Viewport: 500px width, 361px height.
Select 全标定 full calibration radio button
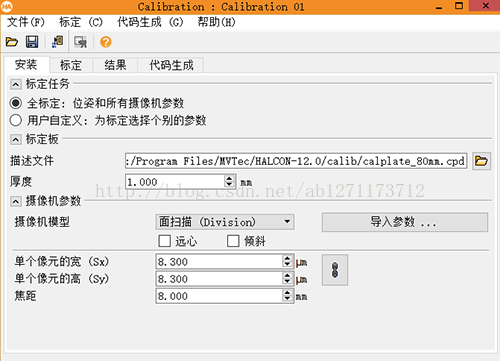coord(16,103)
